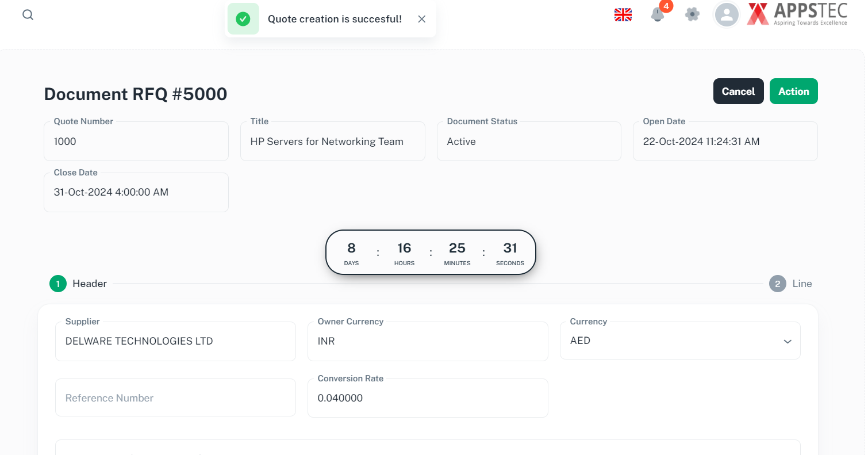Screen dimensions: 868x455
Task: Click the Supplier field
Action: click(x=175, y=341)
